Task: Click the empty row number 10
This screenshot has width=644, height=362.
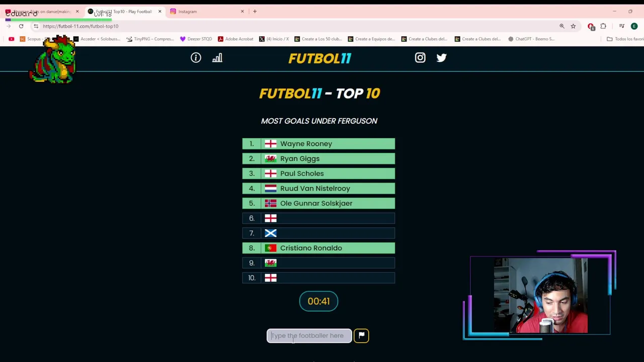Action: pos(318,278)
